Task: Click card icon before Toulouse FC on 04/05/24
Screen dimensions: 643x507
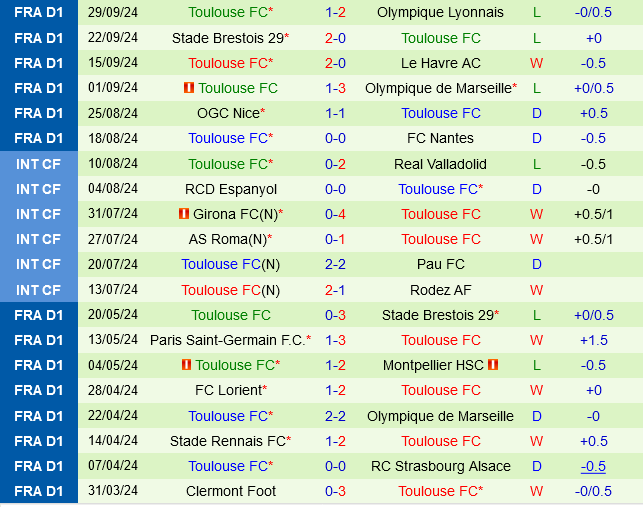Action: [187, 365]
